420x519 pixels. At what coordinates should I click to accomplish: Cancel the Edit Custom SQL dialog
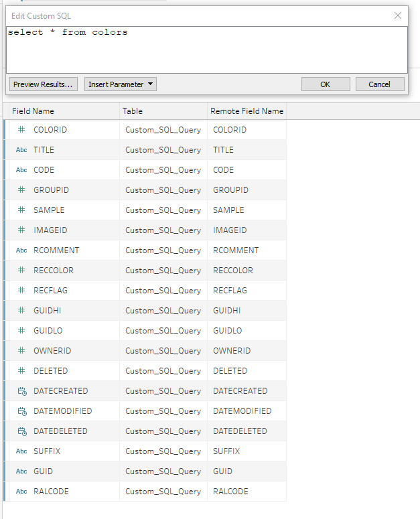point(380,84)
